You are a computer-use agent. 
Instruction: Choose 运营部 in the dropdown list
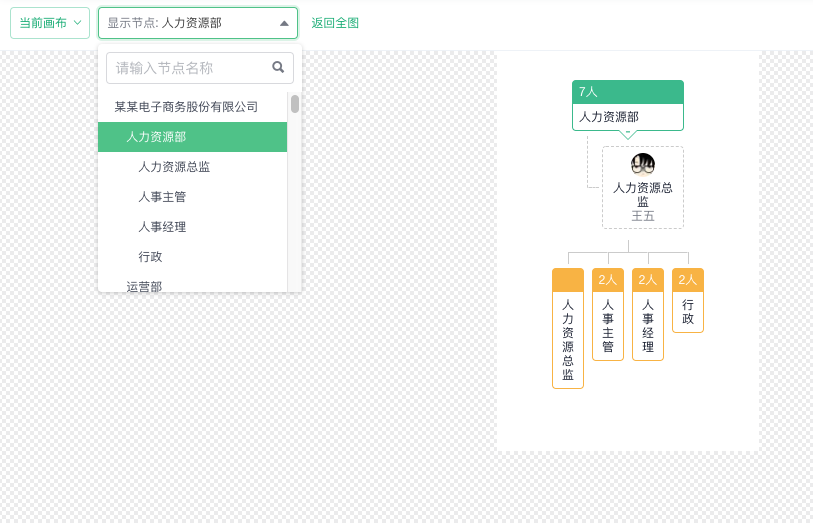[192, 284]
